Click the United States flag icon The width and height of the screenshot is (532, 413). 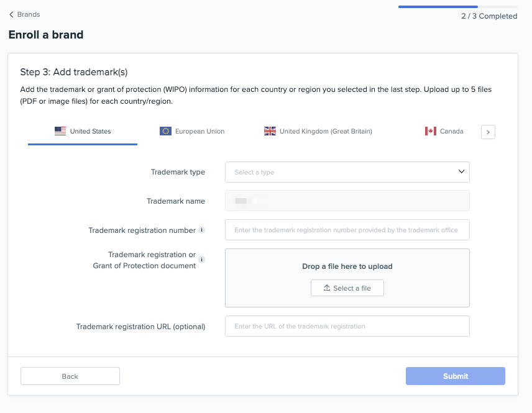pos(60,131)
